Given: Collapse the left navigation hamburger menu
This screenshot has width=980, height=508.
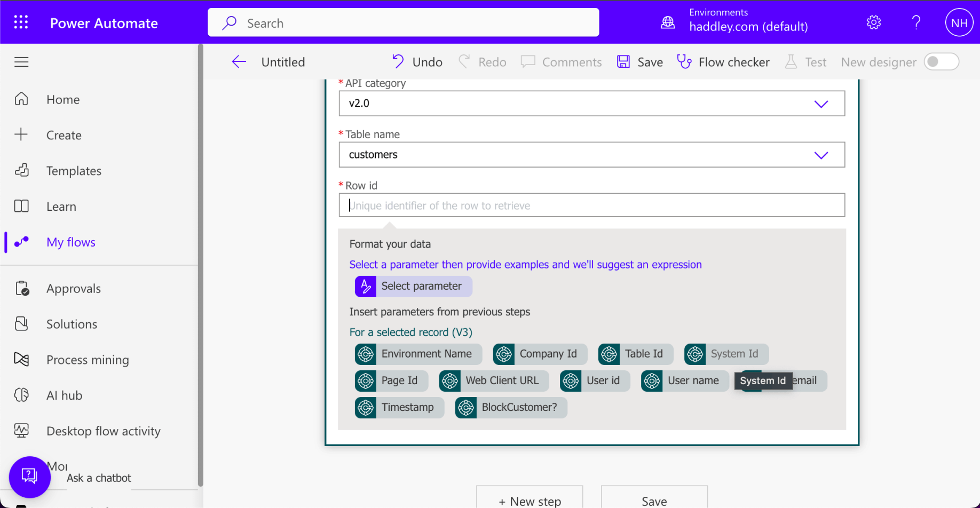Looking at the screenshot, I should (x=21, y=62).
